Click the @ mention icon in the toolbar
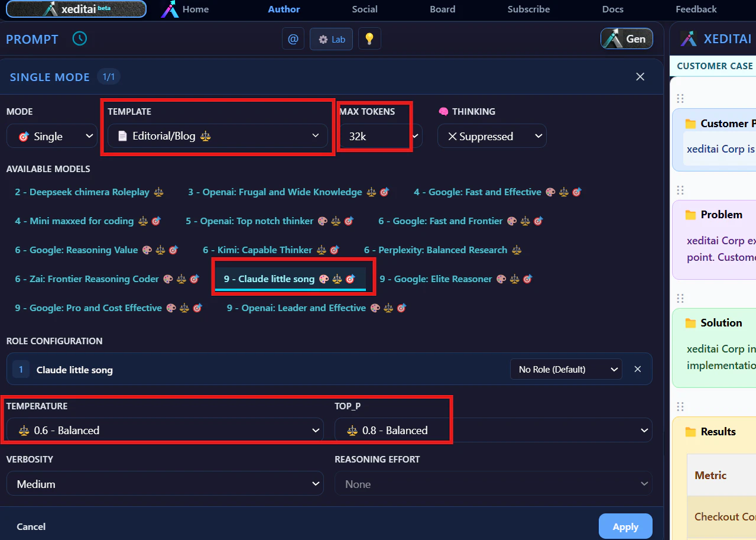The image size is (756, 540). 293,38
